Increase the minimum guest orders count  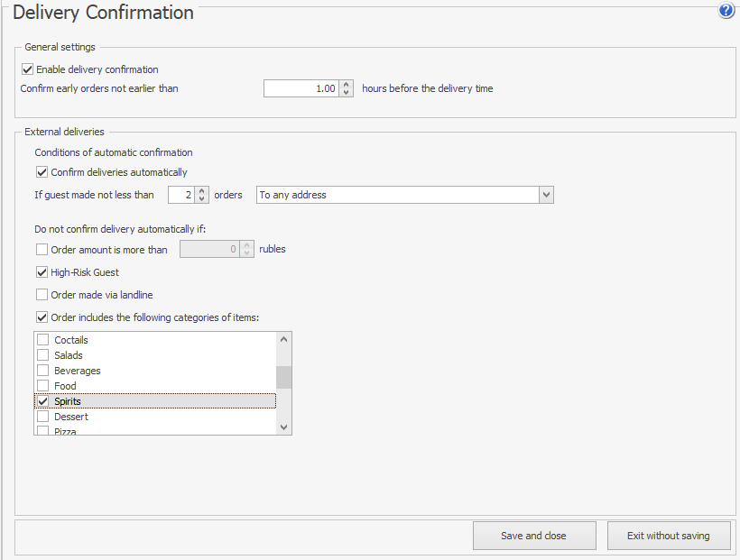pyautogui.click(x=202, y=191)
